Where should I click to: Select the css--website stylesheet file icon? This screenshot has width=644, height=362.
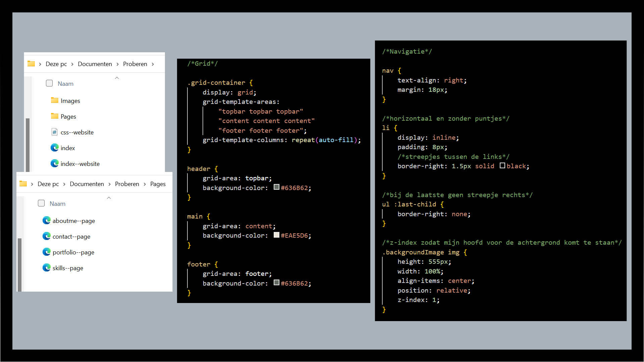click(x=55, y=132)
